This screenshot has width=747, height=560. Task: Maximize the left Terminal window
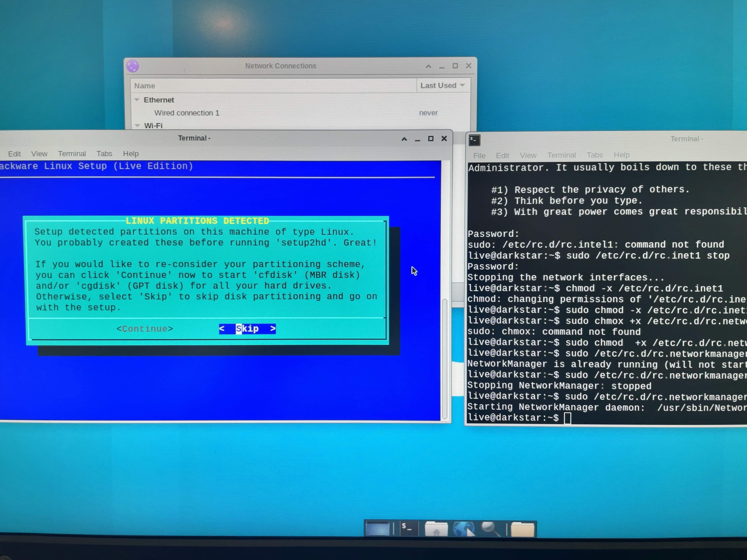coord(431,139)
